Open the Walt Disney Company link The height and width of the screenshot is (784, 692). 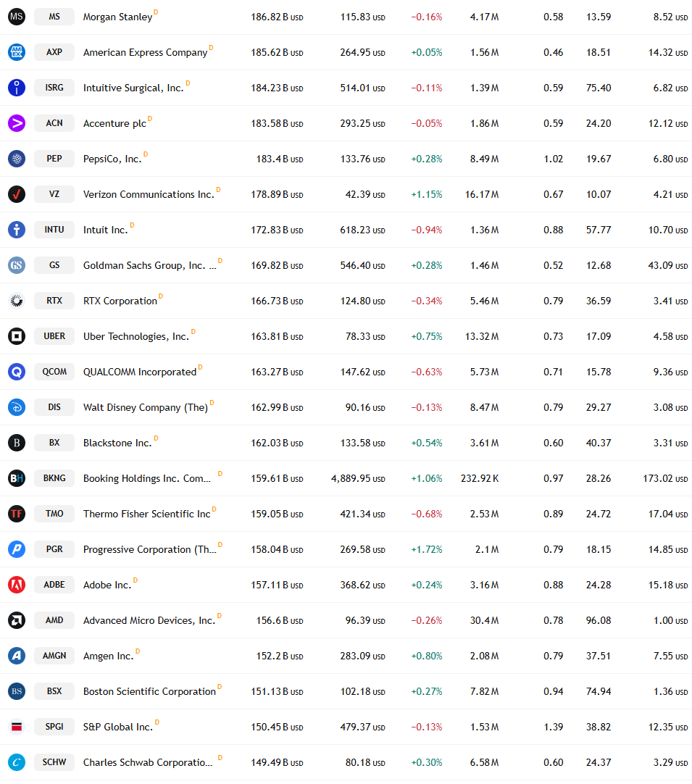point(145,407)
